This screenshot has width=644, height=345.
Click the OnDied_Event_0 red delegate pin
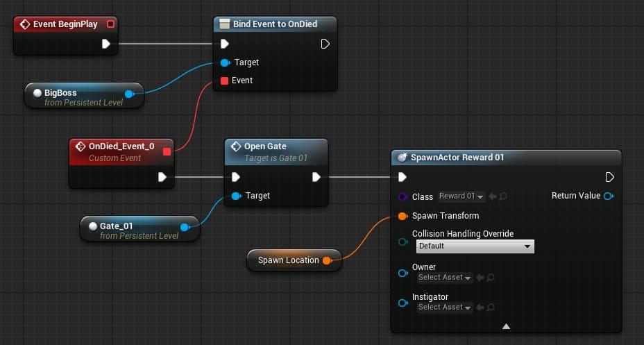(167, 152)
